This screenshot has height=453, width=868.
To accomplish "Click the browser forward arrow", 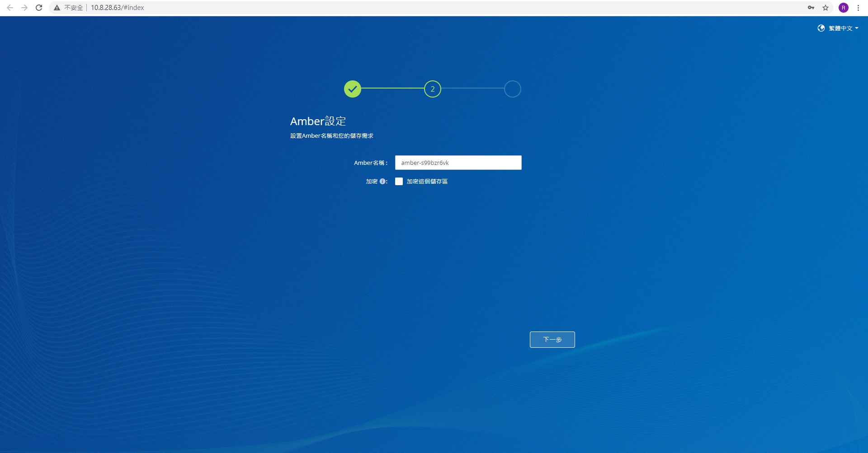I will pyautogui.click(x=24, y=8).
